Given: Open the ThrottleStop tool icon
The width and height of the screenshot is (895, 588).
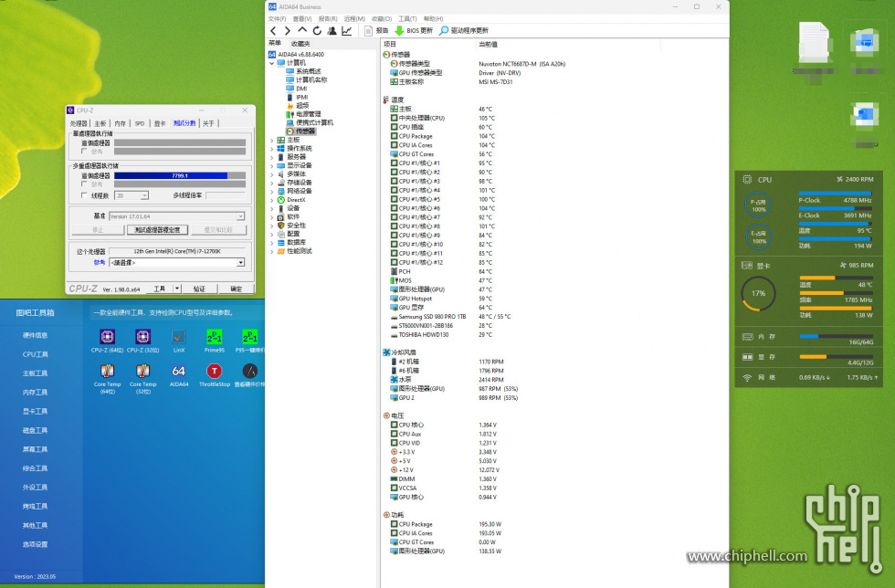Looking at the screenshot, I should [214, 375].
